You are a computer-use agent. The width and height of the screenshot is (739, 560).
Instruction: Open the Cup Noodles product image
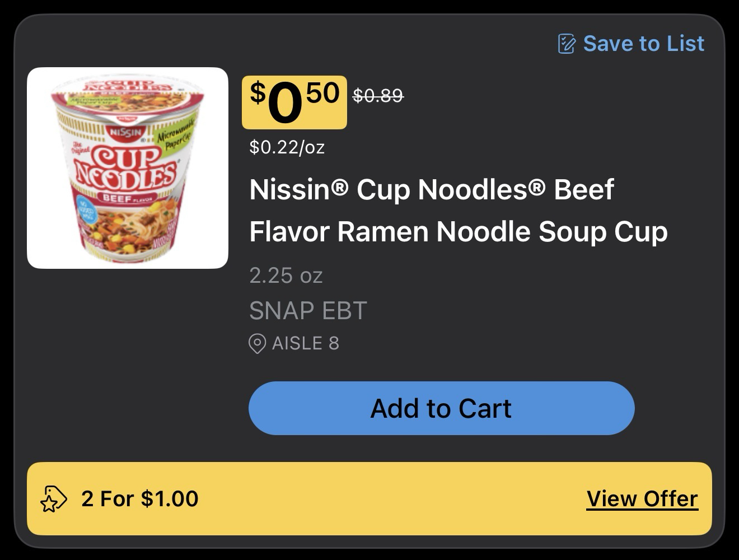click(128, 168)
